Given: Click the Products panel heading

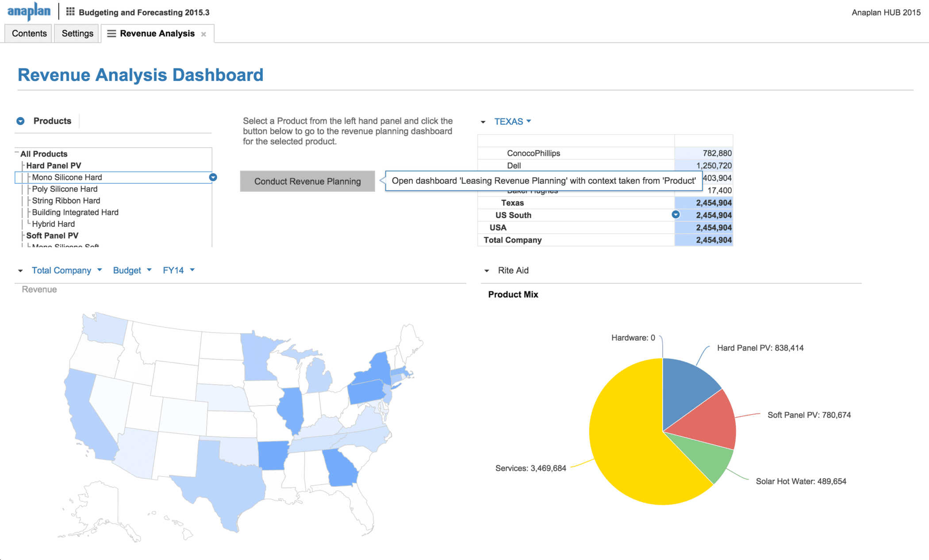Looking at the screenshot, I should pyautogui.click(x=52, y=121).
